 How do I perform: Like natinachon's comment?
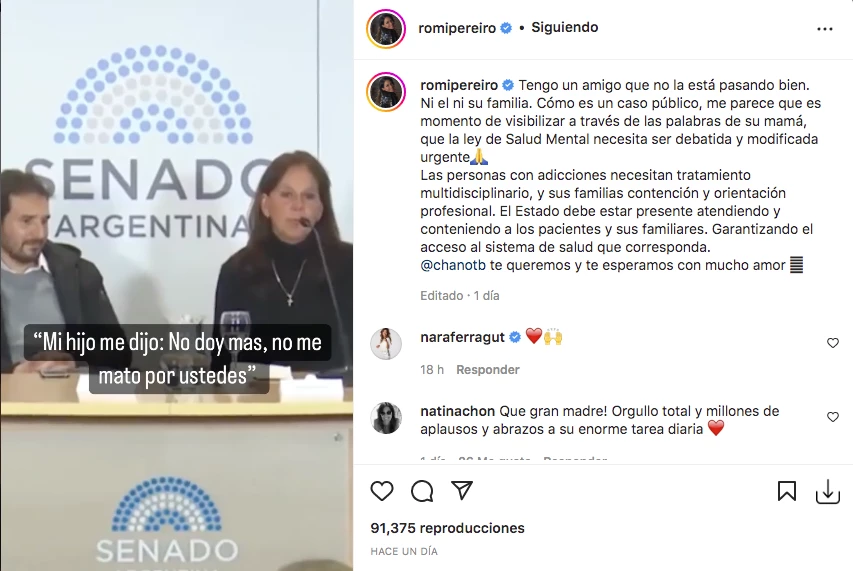(x=832, y=417)
